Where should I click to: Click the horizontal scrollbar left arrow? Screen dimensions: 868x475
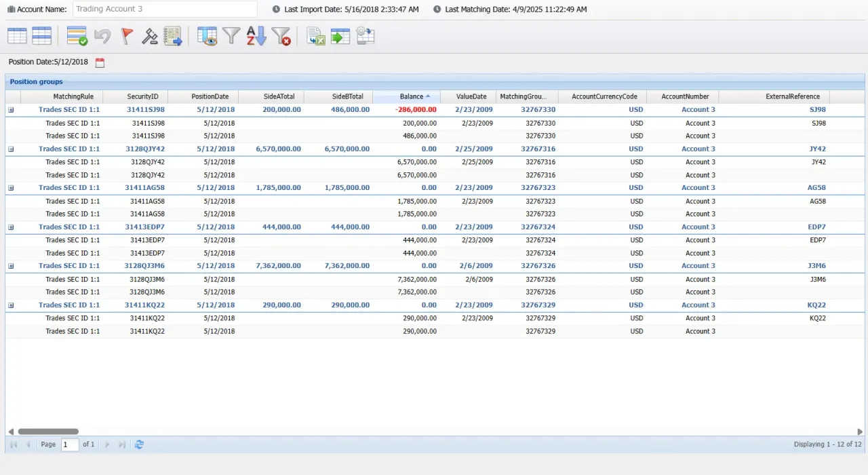tap(11, 432)
